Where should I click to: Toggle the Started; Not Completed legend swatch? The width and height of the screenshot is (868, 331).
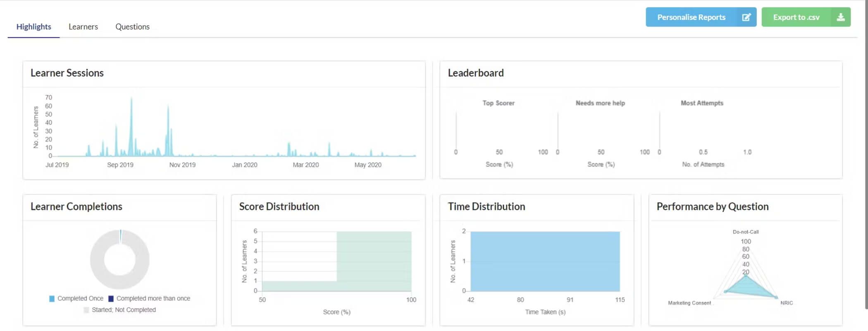pyautogui.click(x=86, y=310)
